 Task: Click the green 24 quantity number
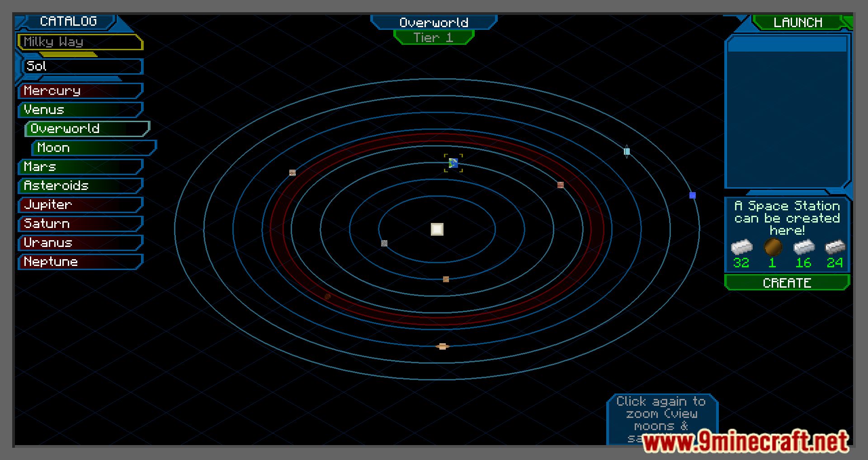[x=835, y=263]
